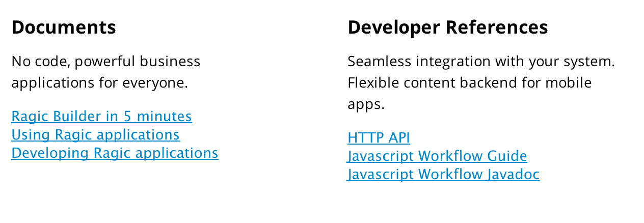Click the word 'Javadoc' in the last link
The height and width of the screenshot is (223, 644).
tap(513, 175)
